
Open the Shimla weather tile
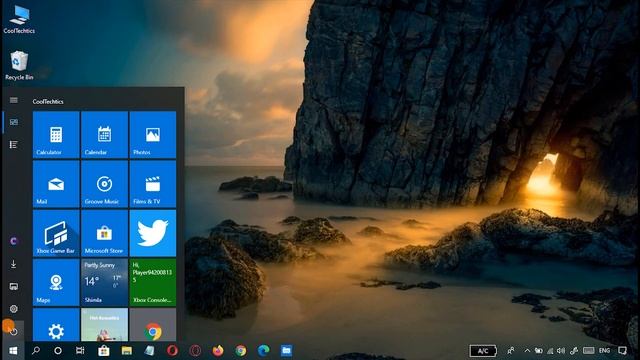click(x=104, y=282)
